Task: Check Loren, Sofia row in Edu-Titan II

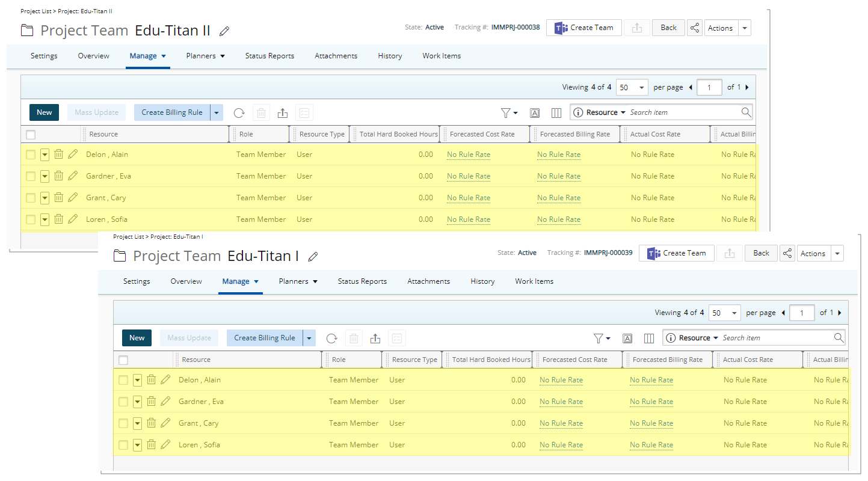Action: (x=31, y=219)
